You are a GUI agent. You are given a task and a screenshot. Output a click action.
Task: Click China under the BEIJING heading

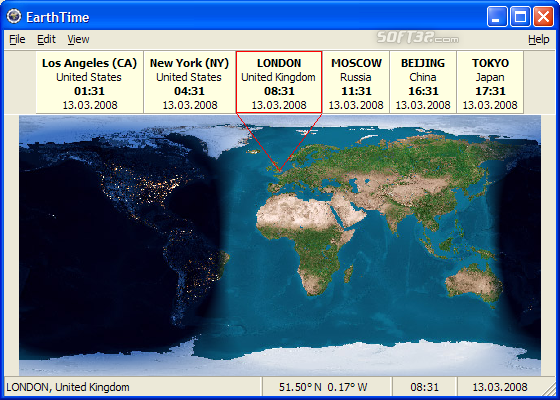(423, 77)
